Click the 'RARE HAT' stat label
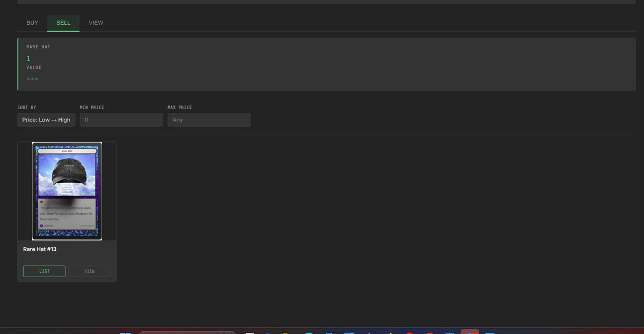 pos(38,47)
